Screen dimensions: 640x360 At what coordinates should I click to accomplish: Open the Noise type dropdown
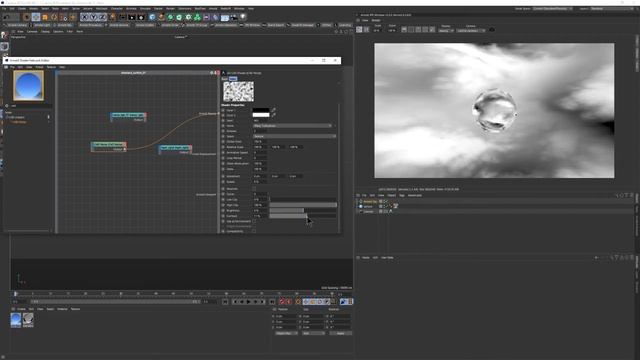click(293, 126)
